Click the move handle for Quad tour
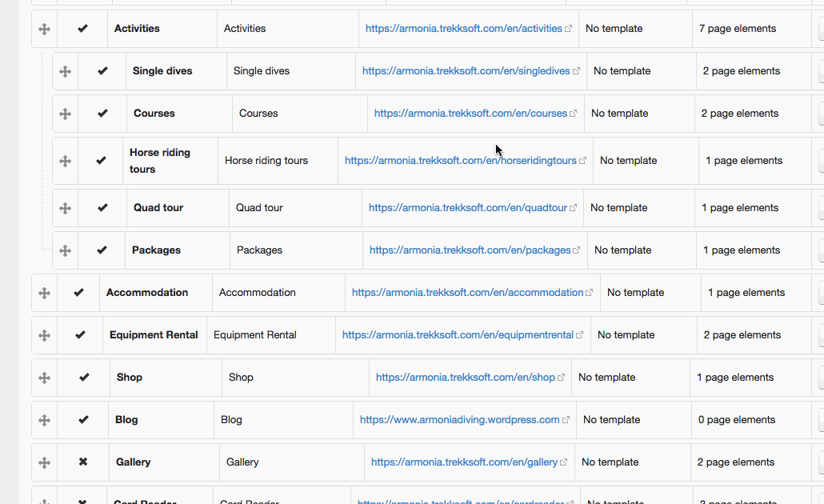The height and width of the screenshot is (504, 824). (65, 208)
